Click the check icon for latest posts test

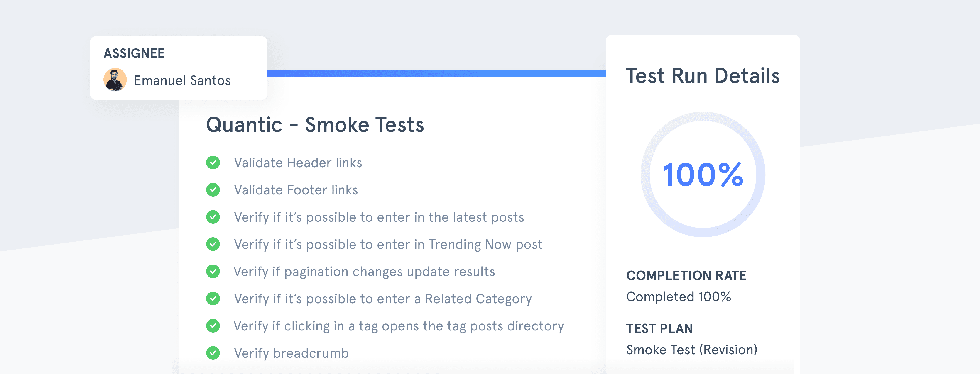tap(213, 217)
